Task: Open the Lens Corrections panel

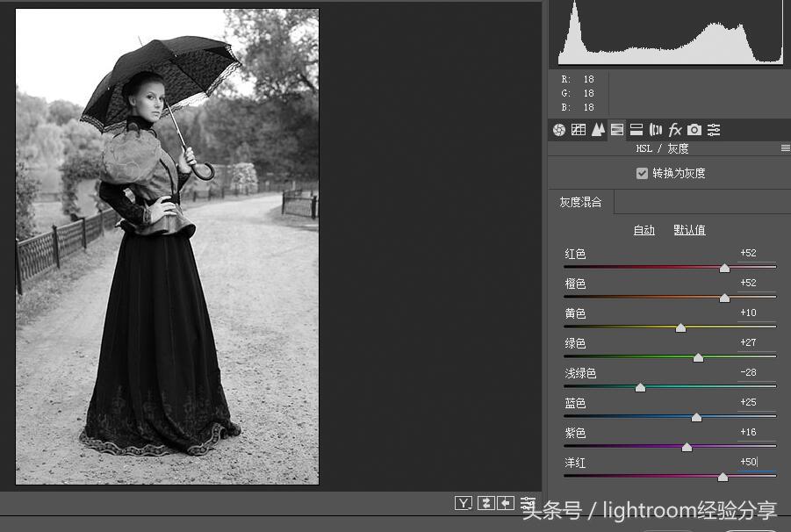Action: tap(656, 129)
